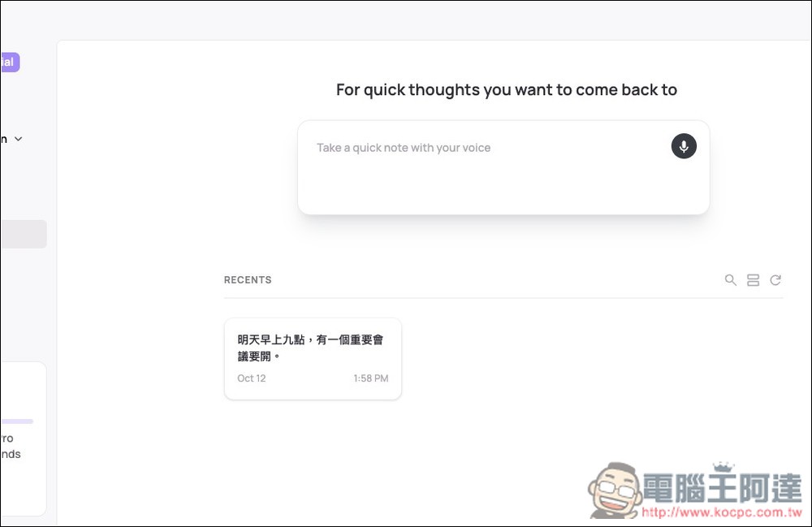Screen dimensions: 812x527
Task: Click the 1:58 PM timestamp on note
Action: coord(370,378)
